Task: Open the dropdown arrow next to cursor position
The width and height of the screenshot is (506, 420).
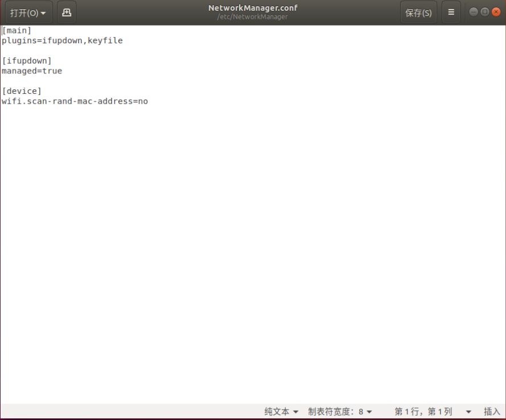Action: pos(468,412)
